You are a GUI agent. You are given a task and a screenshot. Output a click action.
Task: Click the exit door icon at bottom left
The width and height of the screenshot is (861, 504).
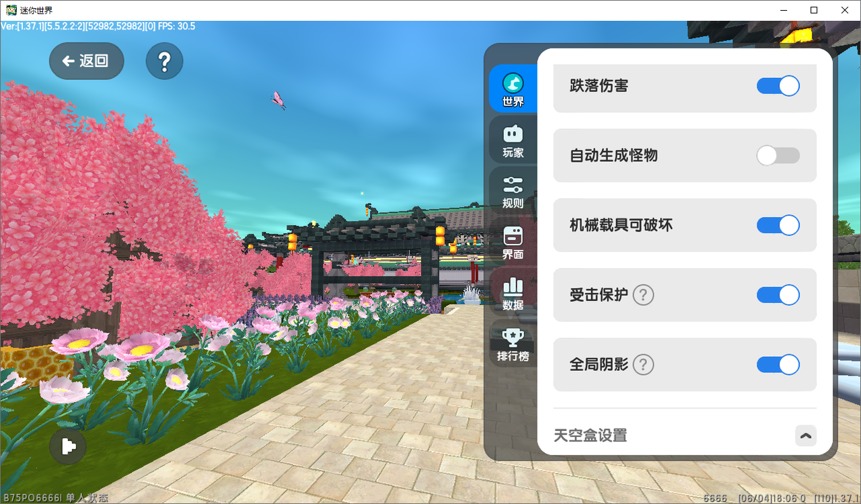68,446
